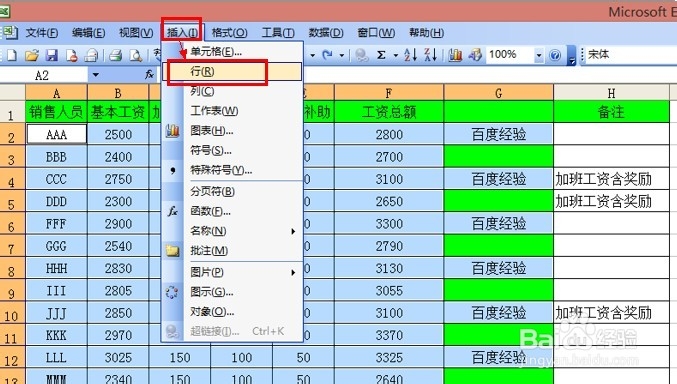Viewport: 677px width, 384px height.
Task: Click the fx insert function button in formula bar
Action: pyautogui.click(x=149, y=75)
